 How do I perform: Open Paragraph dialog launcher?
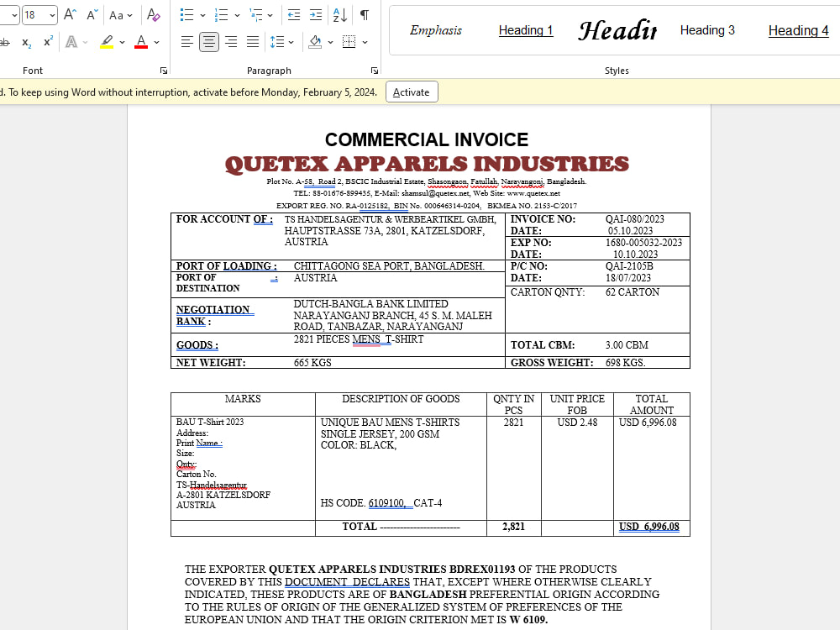tap(375, 71)
